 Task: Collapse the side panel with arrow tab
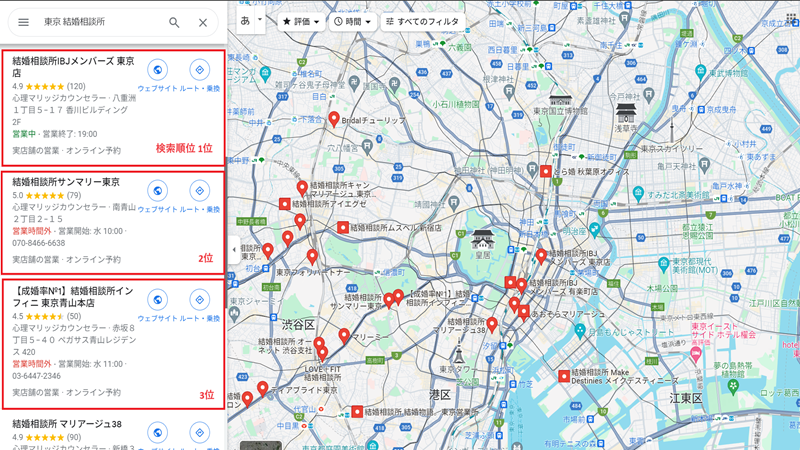[234, 250]
